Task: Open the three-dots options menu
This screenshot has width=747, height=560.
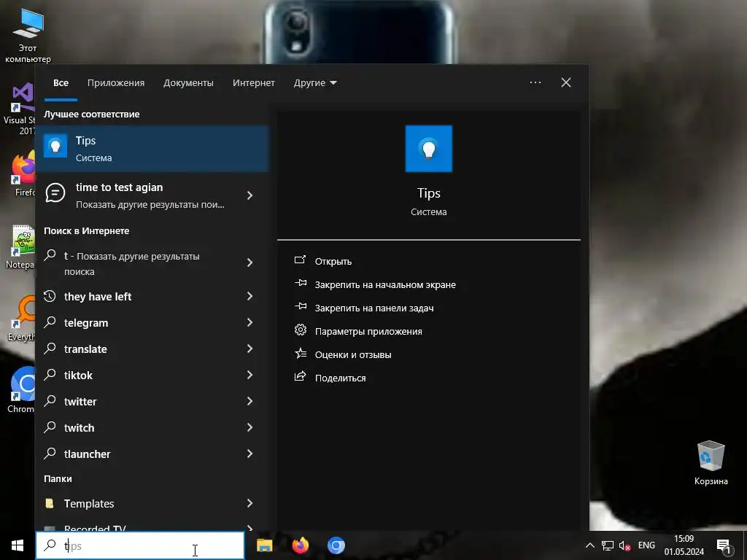Action: 535,82
